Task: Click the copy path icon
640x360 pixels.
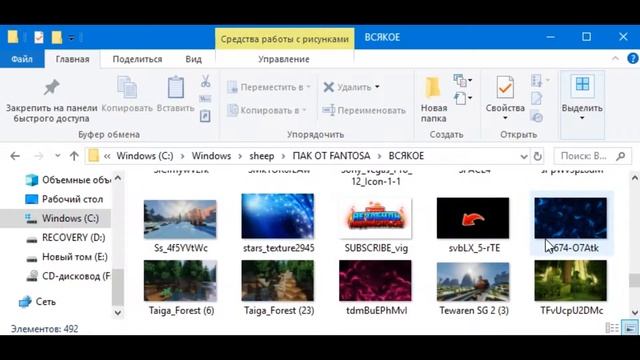Action: [x=205, y=99]
